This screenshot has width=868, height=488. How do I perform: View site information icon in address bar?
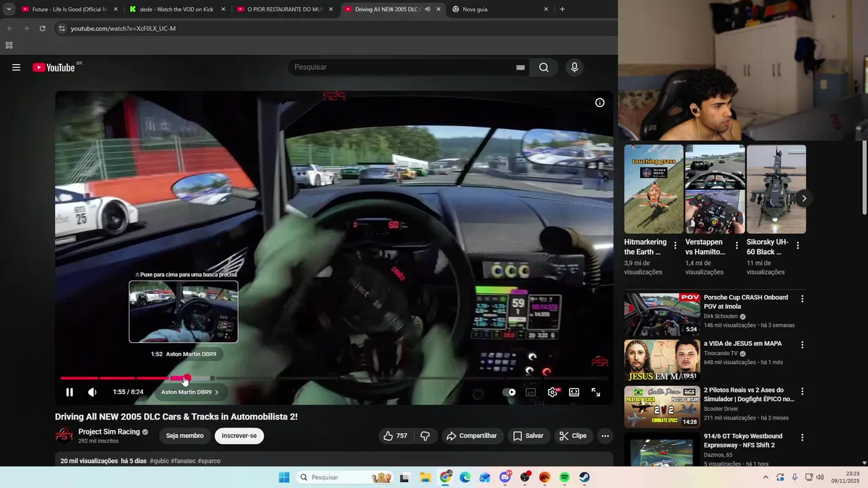(62, 28)
